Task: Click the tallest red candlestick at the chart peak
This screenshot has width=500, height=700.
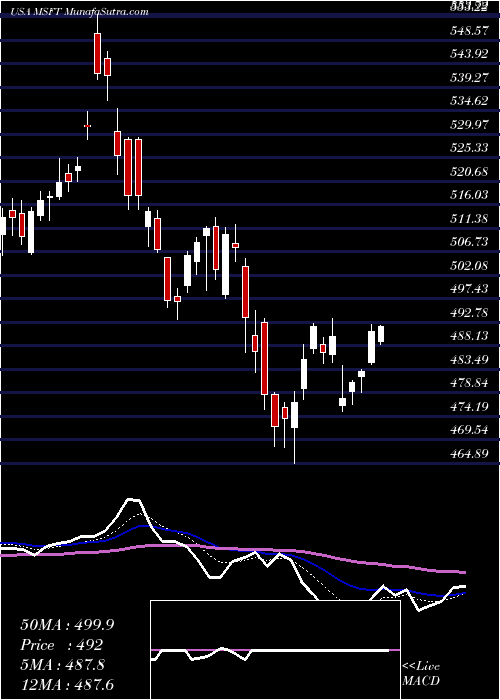Action: point(97,53)
